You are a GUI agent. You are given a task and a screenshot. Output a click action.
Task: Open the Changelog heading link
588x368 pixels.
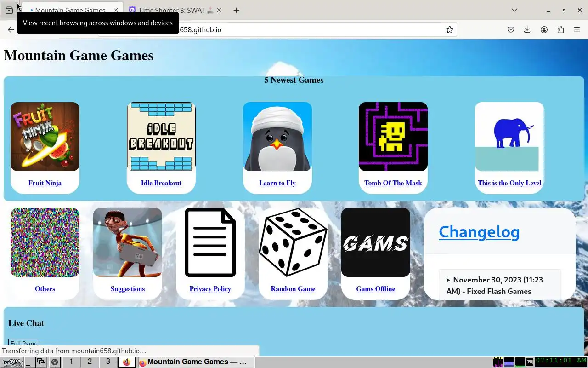pos(479,232)
